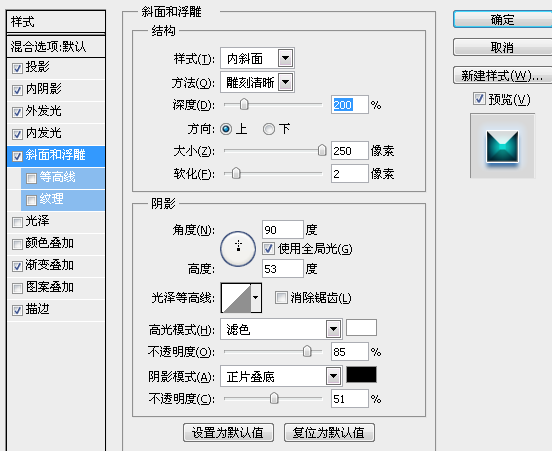Open the 渐变叠加 gradient overlay settings

coord(50,265)
